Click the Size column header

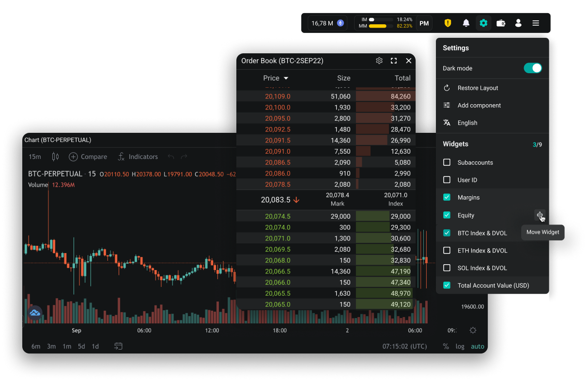(x=344, y=78)
